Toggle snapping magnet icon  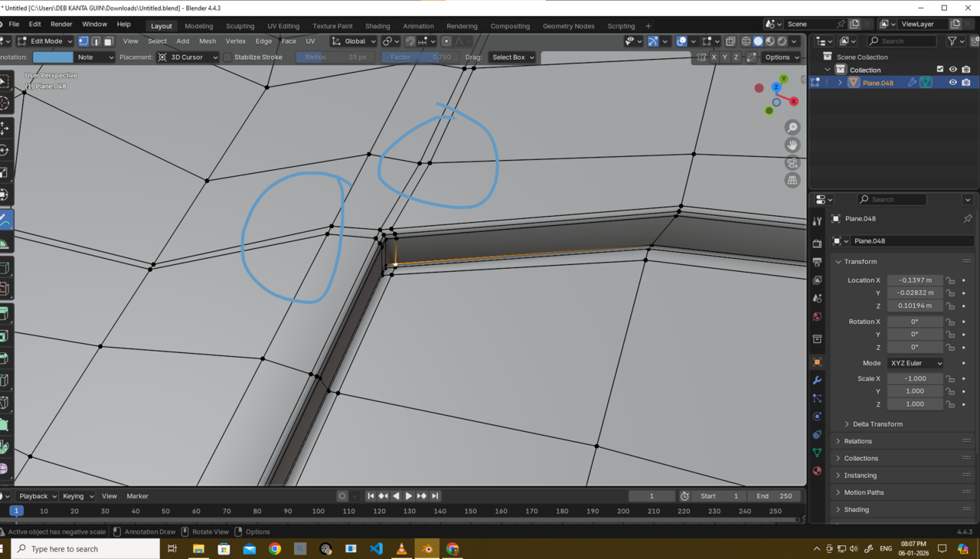coord(410,41)
